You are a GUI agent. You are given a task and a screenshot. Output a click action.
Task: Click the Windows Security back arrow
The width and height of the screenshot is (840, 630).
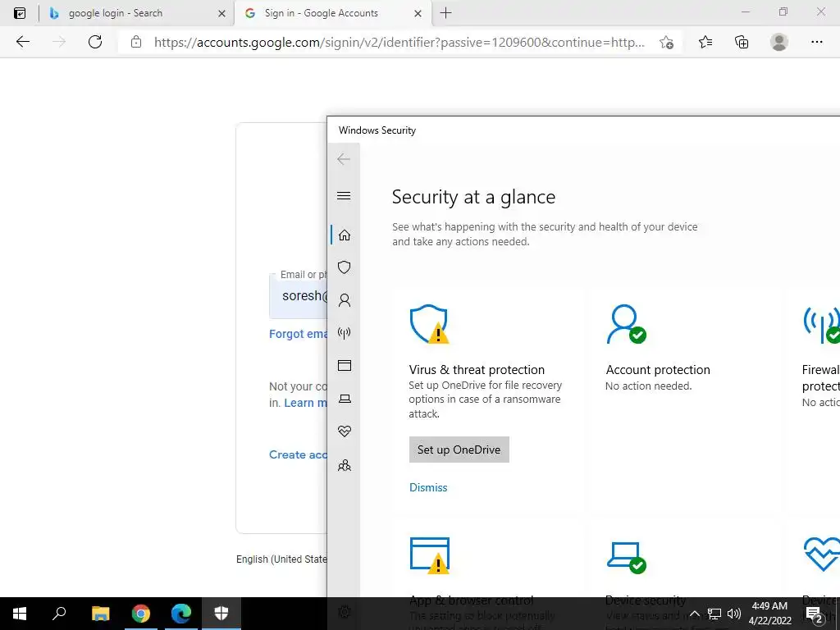point(344,159)
